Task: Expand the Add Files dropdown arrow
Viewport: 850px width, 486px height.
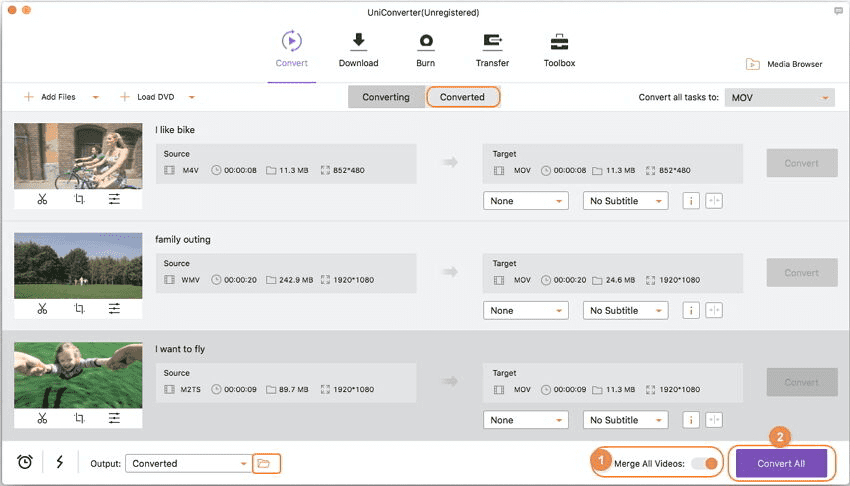Action: click(x=96, y=98)
